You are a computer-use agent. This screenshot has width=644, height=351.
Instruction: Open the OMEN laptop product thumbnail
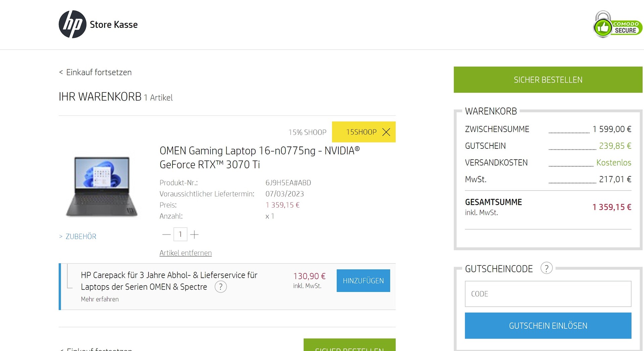click(x=102, y=186)
